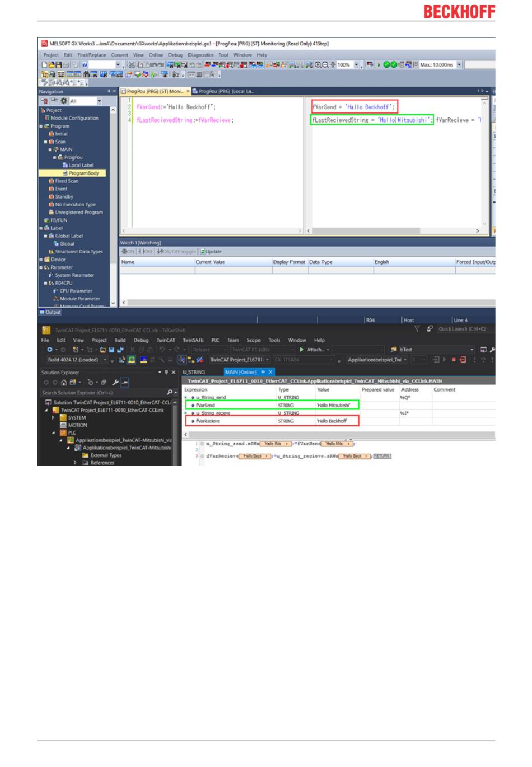Click the red Logout icon in TwinCAT toolbar
The width and height of the screenshot is (532, 767).
click(463, 360)
